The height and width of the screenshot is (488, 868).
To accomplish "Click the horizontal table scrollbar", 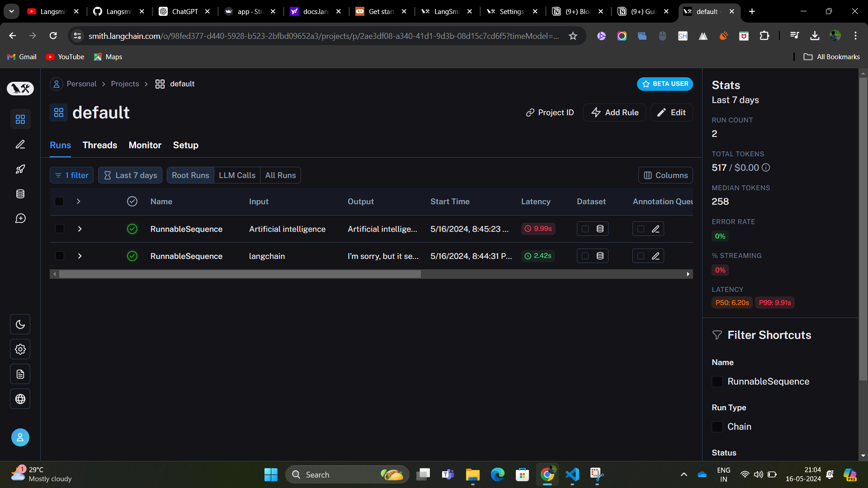I will 240,274.
